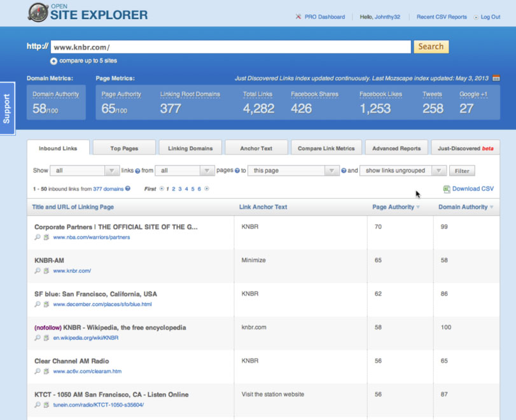516x420 pixels.
Task: Switch to the Linking Domains tab
Action: [x=190, y=148]
